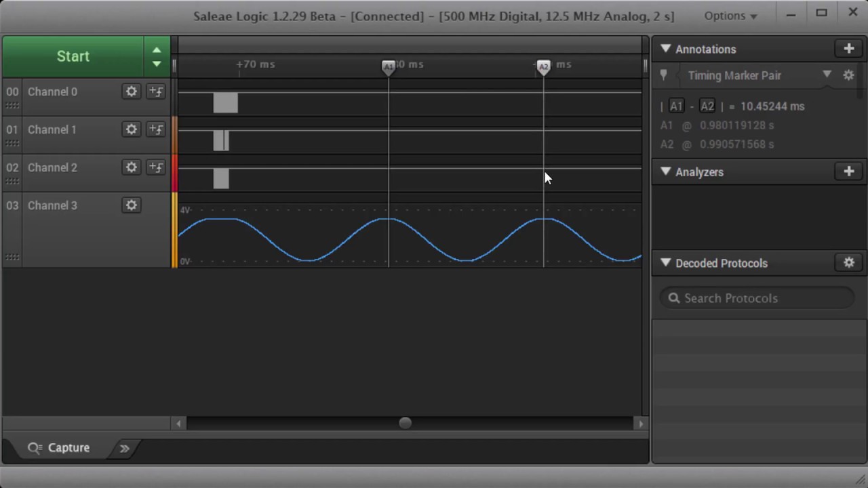Image resolution: width=868 pixels, height=488 pixels.
Task: Collapse the Annotations panel
Action: tap(666, 49)
